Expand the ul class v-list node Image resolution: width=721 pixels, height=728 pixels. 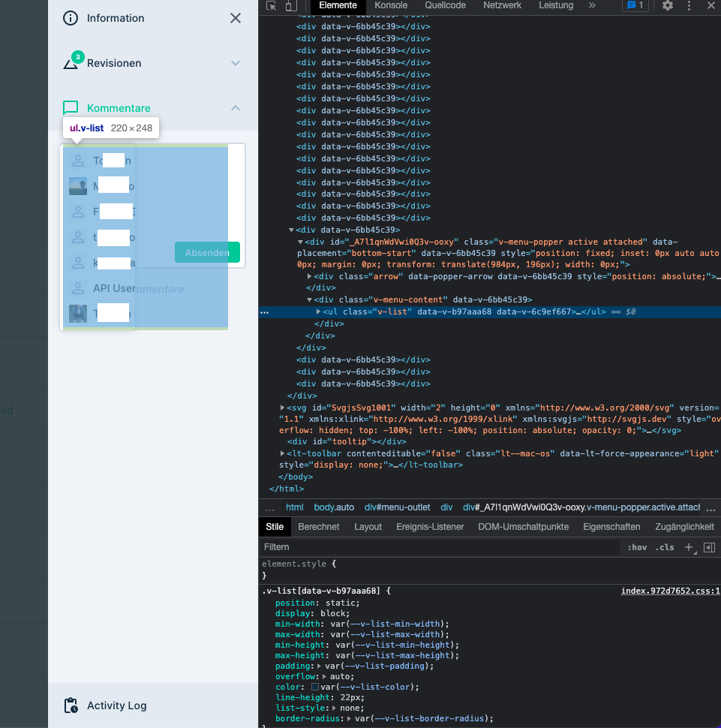click(x=318, y=312)
